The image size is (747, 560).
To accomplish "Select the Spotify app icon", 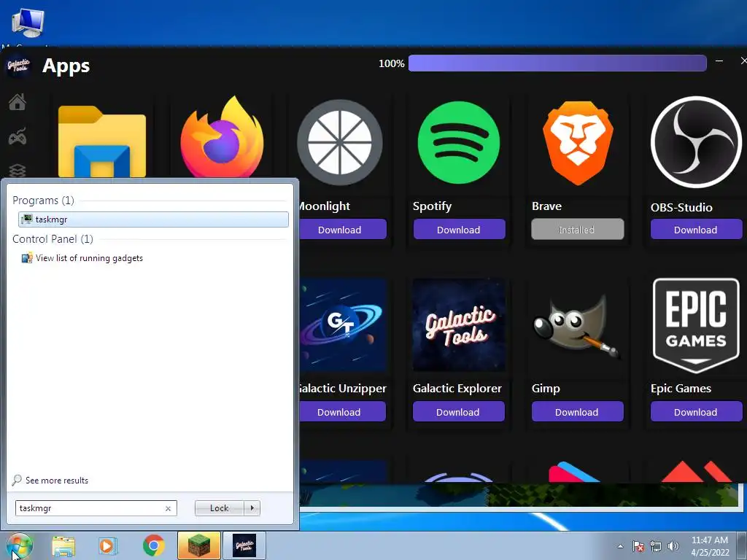I will click(x=458, y=142).
